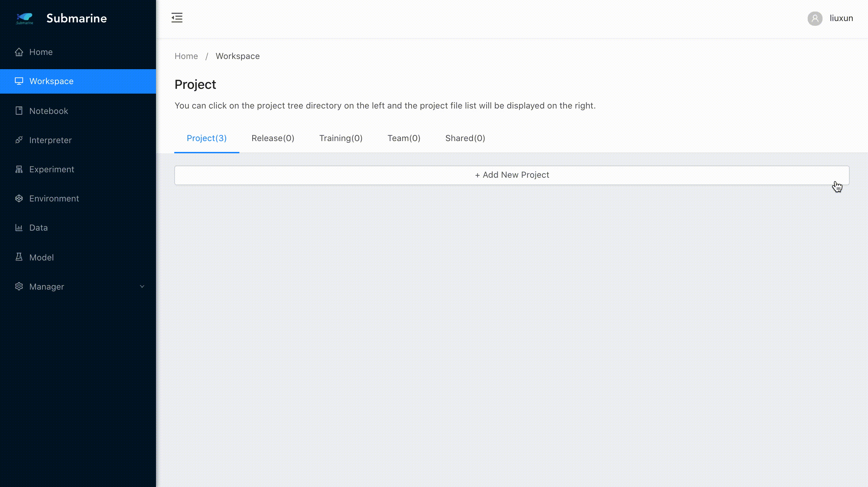Click the Manager gear icon

point(19,287)
